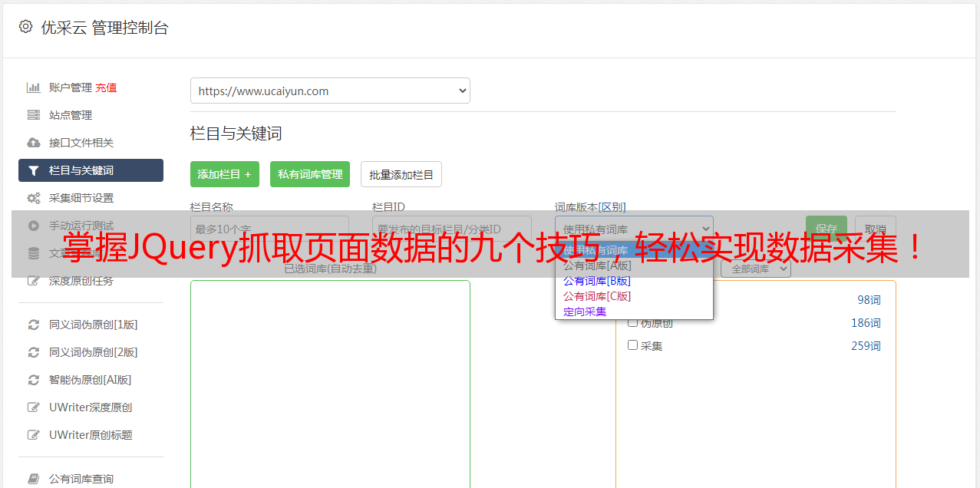Click the 私有词库管理 button
Screen dimensions: 980x488
click(x=310, y=174)
